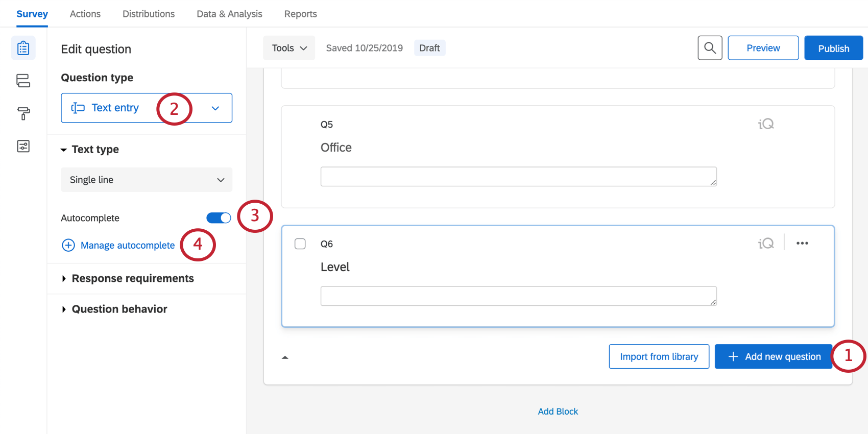The height and width of the screenshot is (434, 868).
Task: Open the Data & Analysis tab
Action: coord(229,14)
